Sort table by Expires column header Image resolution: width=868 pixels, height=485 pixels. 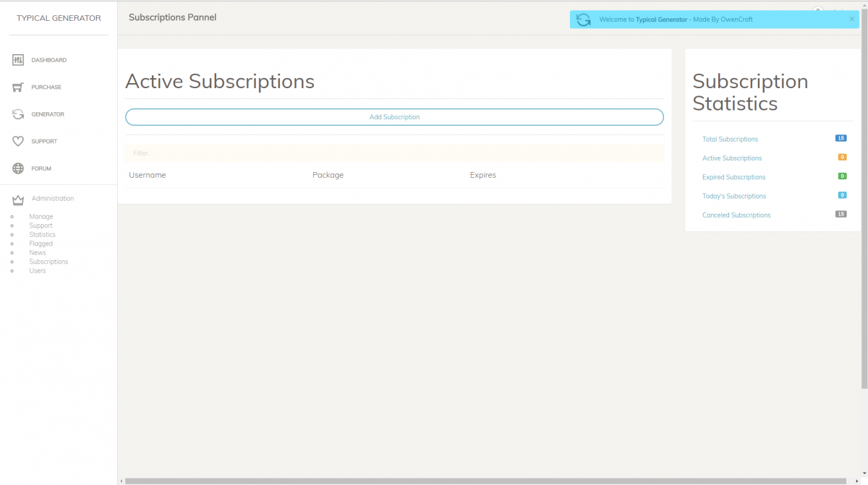482,175
